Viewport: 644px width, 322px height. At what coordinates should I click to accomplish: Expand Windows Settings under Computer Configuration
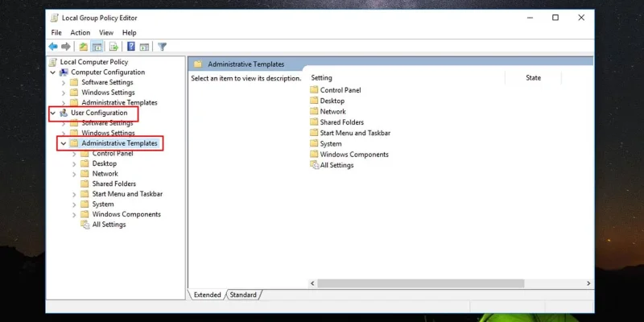pyautogui.click(x=64, y=93)
